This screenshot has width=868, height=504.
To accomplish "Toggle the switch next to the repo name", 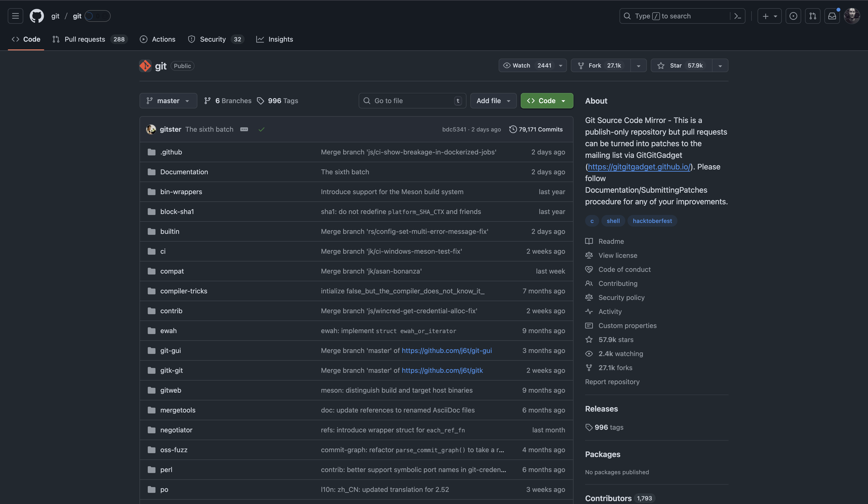I will (x=97, y=16).
